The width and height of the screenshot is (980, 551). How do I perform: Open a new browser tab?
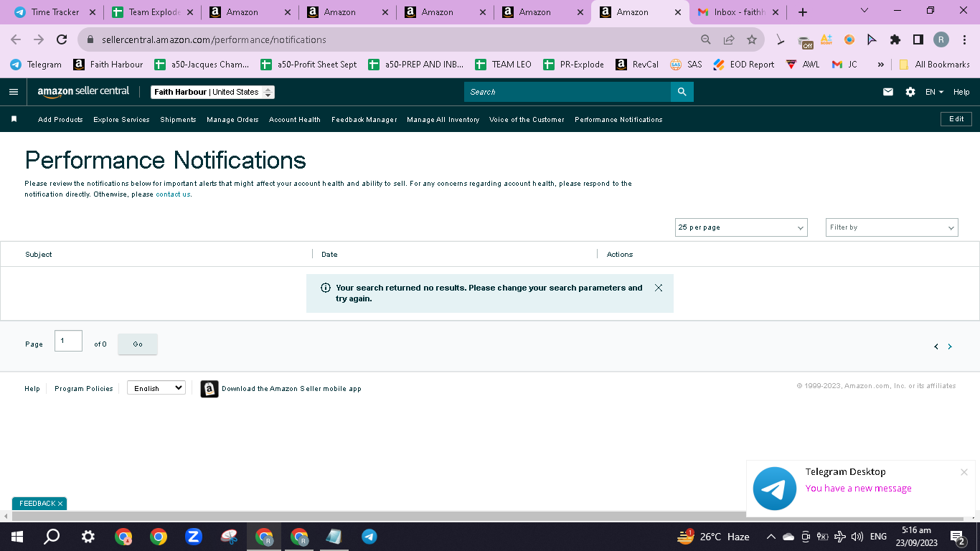(x=803, y=12)
